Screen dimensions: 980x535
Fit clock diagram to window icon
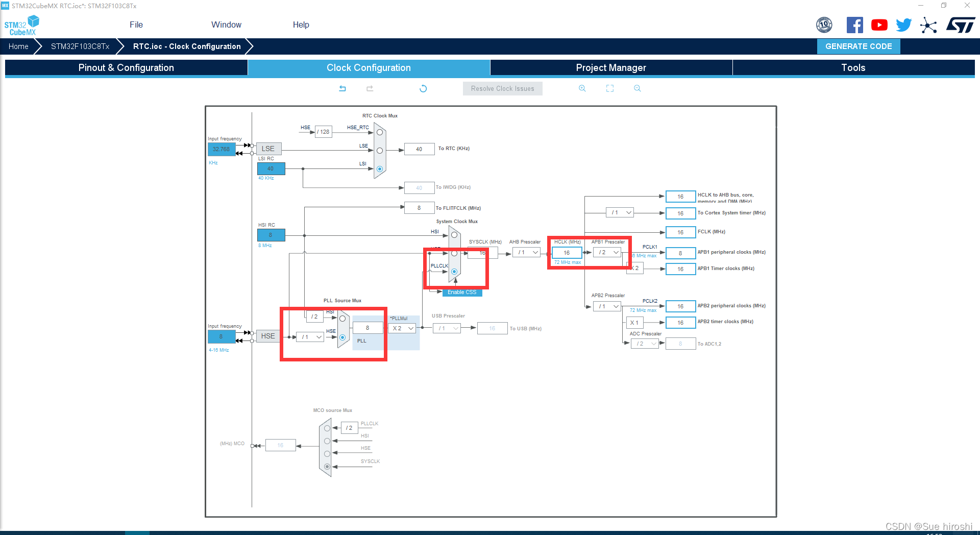click(x=610, y=88)
